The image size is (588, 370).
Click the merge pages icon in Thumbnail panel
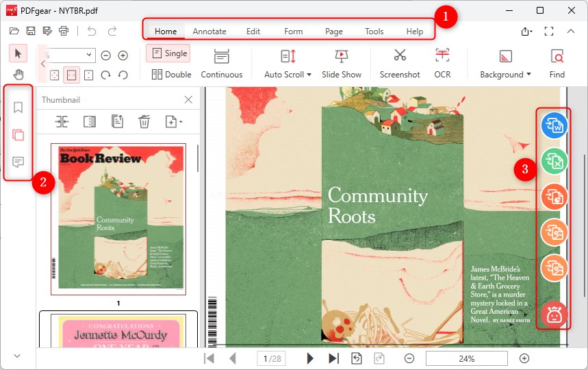(62, 121)
